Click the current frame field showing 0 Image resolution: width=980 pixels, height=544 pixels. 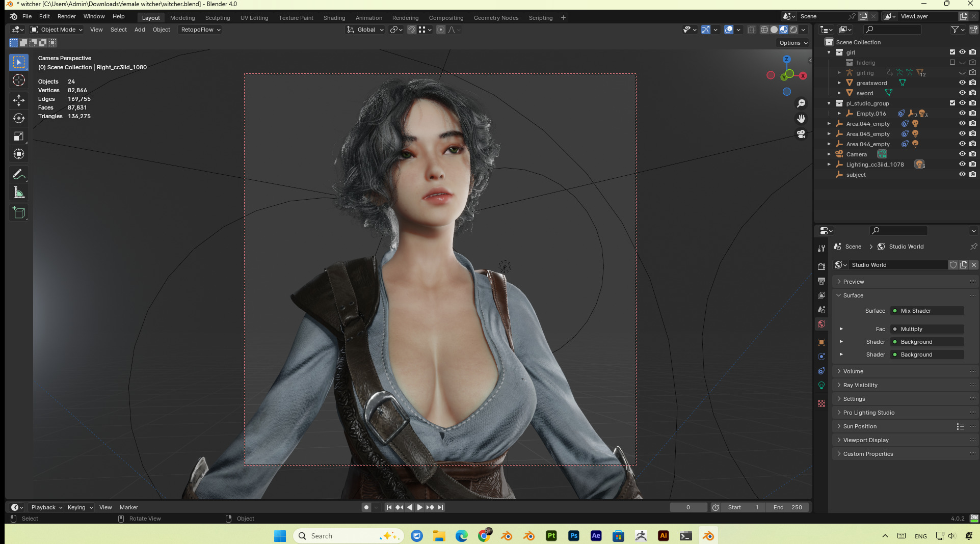pos(688,507)
